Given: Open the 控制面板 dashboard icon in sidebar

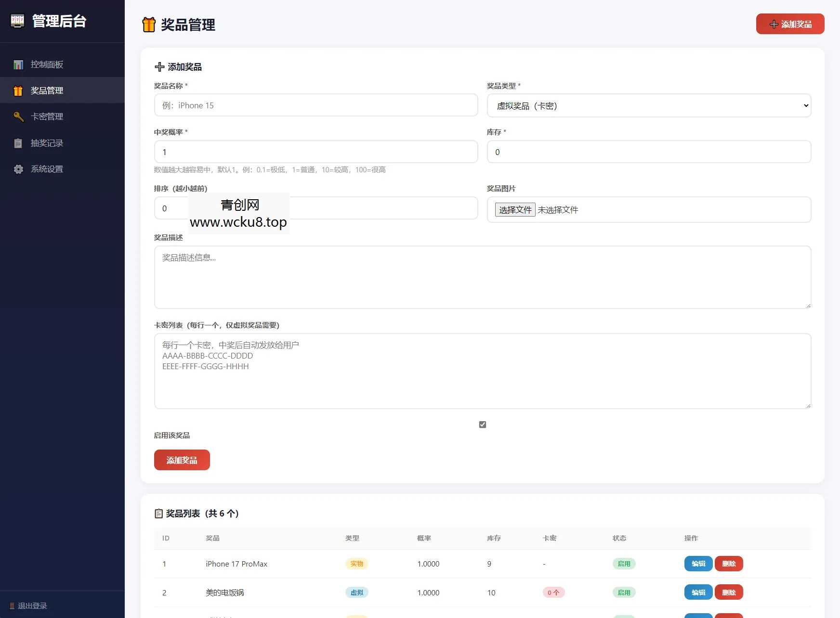Looking at the screenshot, I should point(18,64).
